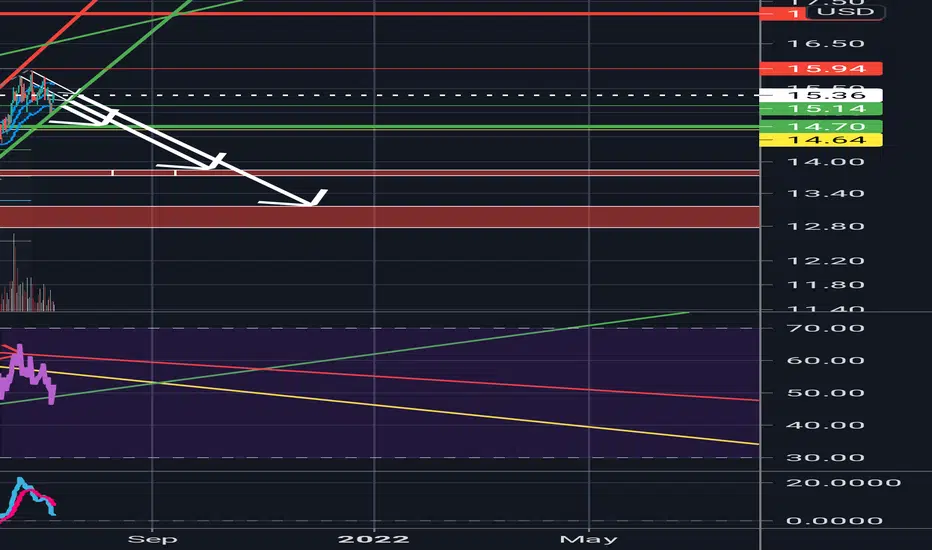Click the green 14.70 price label
This screenshot has height=550, width=932.
(821, 126)
